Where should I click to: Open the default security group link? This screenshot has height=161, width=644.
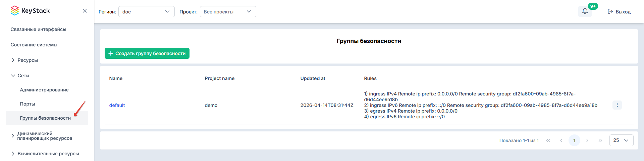click(117, 105)
